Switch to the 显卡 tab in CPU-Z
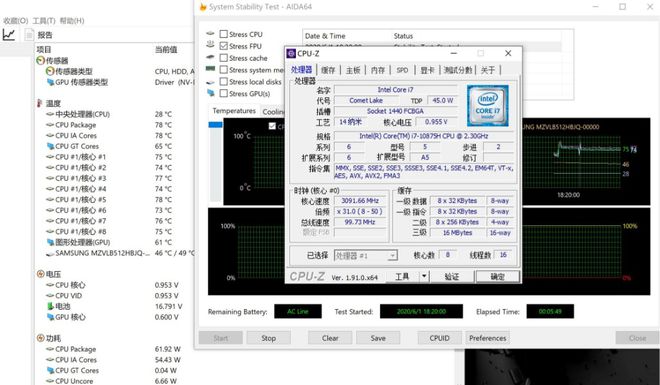The width and height of the screenshot is (660, 385). pos(427,70)
